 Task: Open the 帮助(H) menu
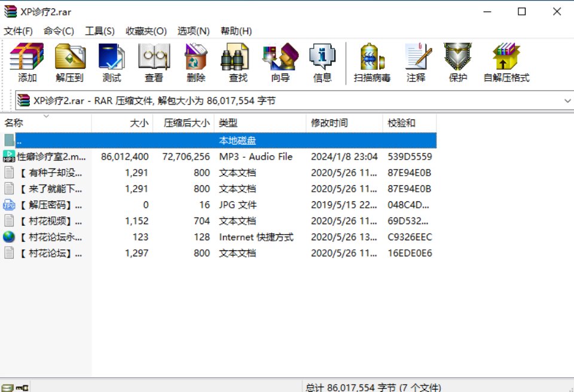pos(236,31)
